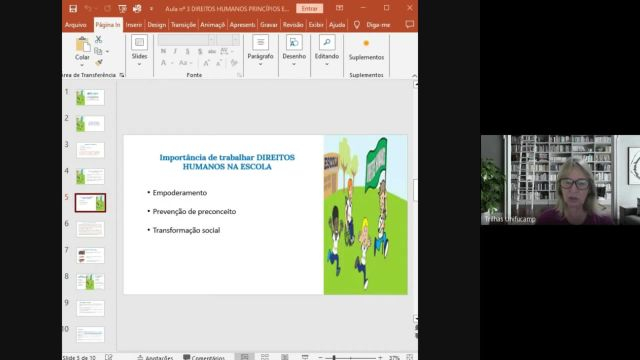This screenshot has width=640, height=360.
Task: Open the comments speech bubble icon
Action: click(409, 24)
